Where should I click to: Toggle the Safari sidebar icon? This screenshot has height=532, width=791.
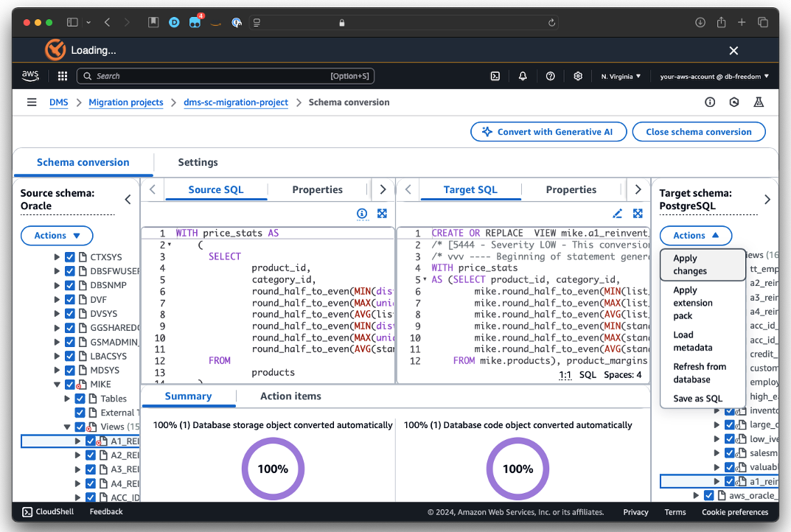pyautogui.click(x=73, y=22)
